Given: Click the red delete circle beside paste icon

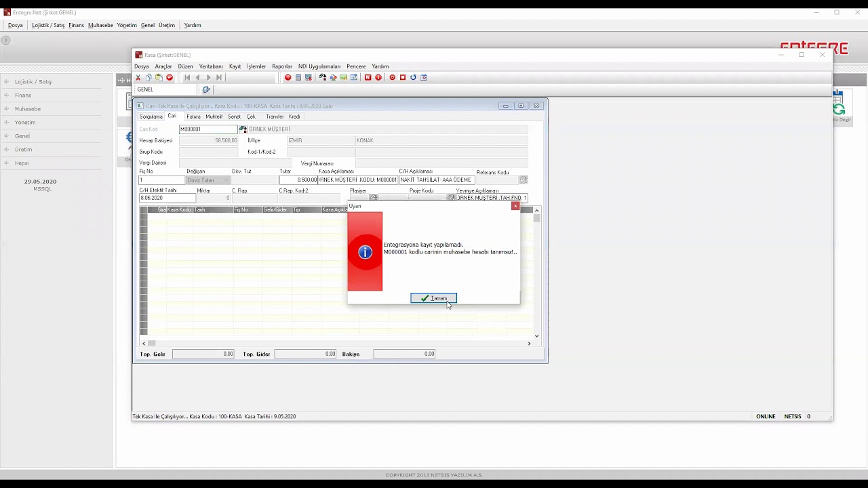Looking at the screenshot, I should [170, 77].
